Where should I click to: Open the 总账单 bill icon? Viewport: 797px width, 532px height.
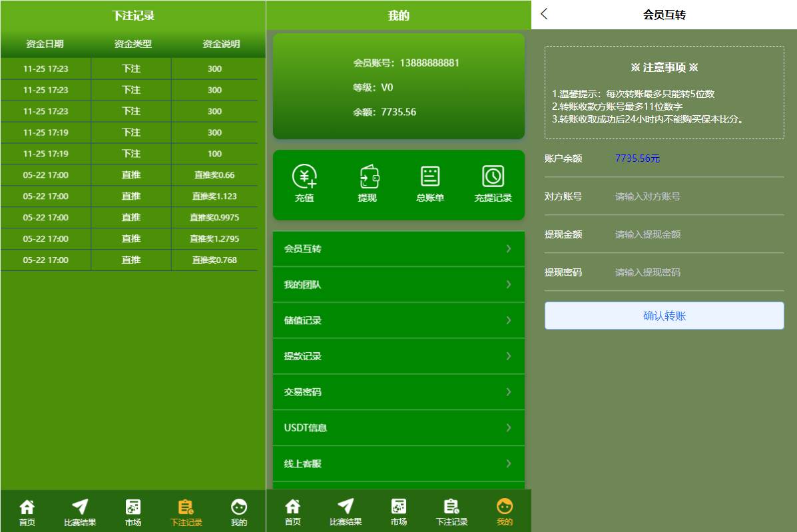pyautogui.click(x=430, y=177)
